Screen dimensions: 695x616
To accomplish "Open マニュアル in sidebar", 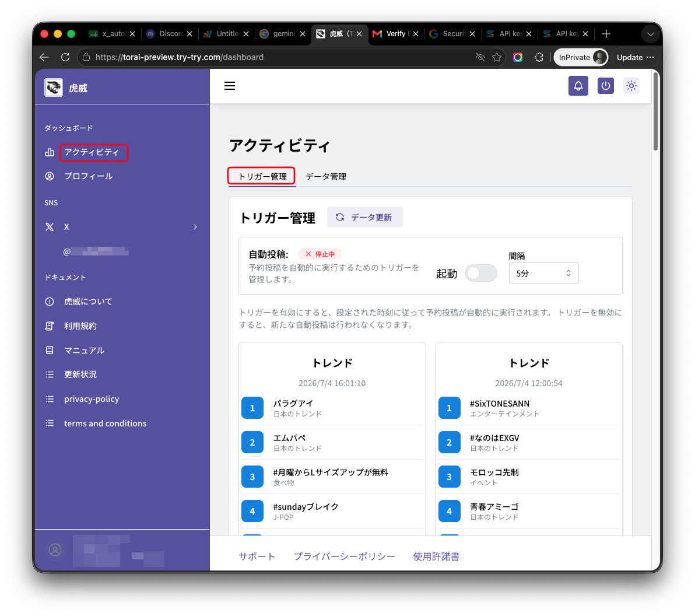I will (x=84, y=351).
